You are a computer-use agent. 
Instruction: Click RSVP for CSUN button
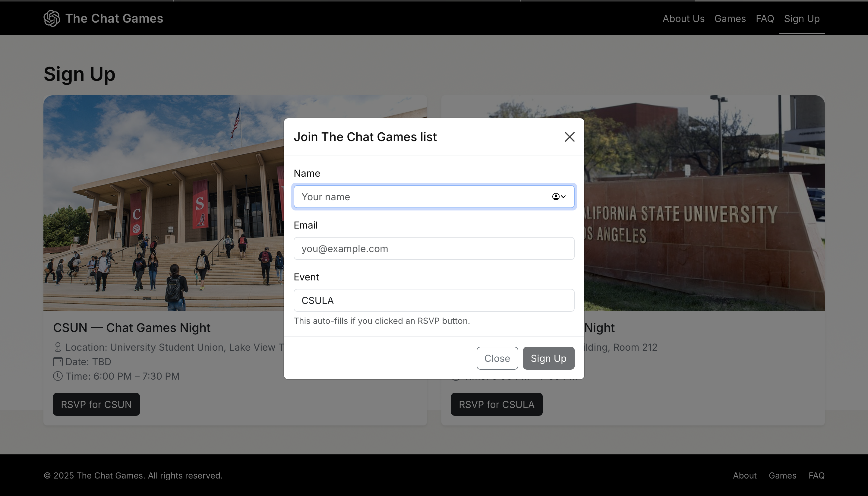click(96, 404)
